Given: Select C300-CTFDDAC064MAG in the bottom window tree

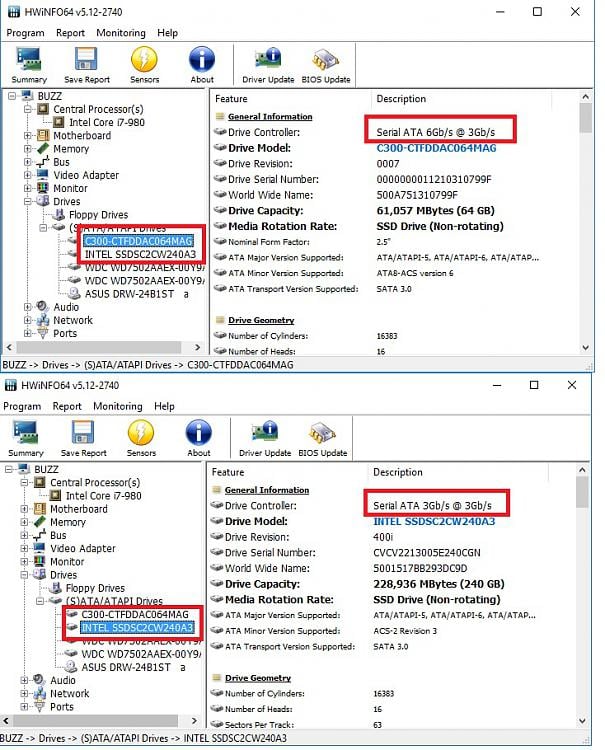Looking at the screenshot, I should [135, 615].
